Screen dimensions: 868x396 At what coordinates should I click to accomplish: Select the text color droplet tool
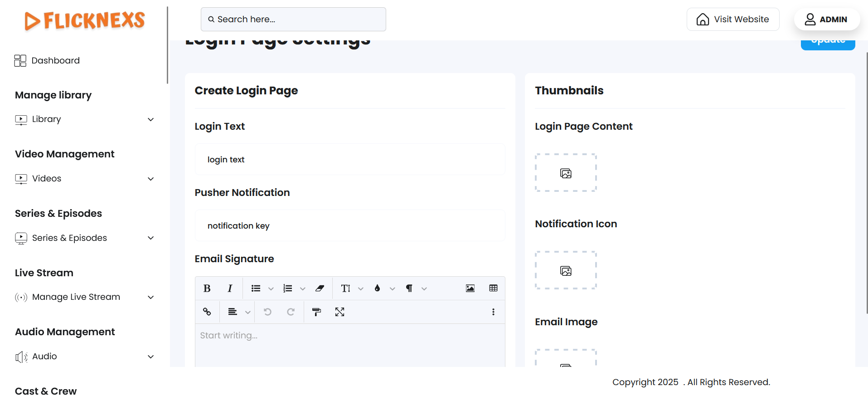377,288
